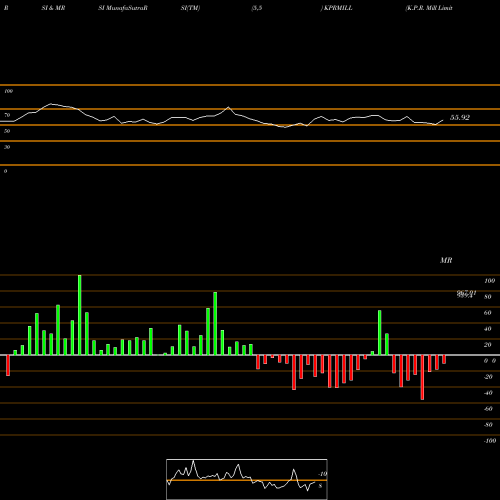Click the end of the RSI line near 55.92
This screenshot has width=500, height=500.
click(x=443, y=120)
